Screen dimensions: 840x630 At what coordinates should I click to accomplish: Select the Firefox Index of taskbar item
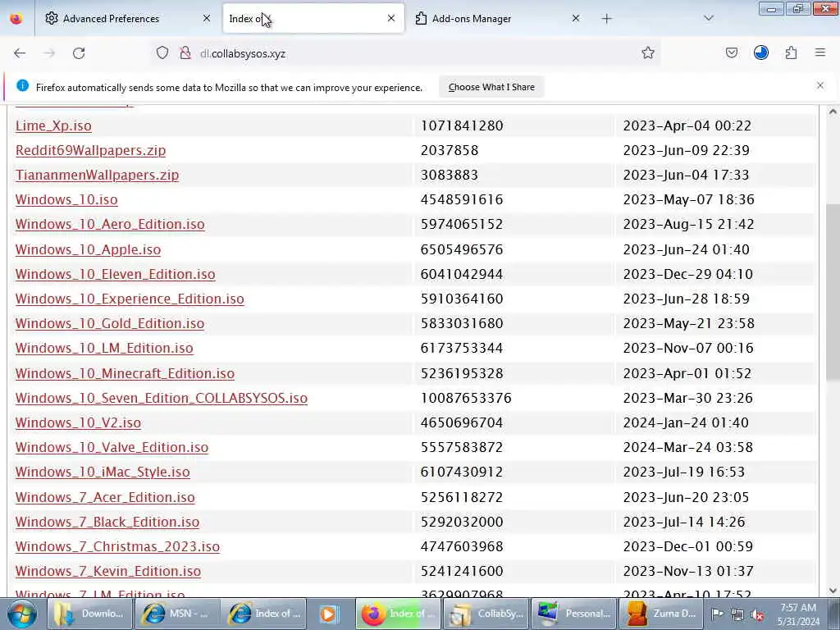pos(398,614)
